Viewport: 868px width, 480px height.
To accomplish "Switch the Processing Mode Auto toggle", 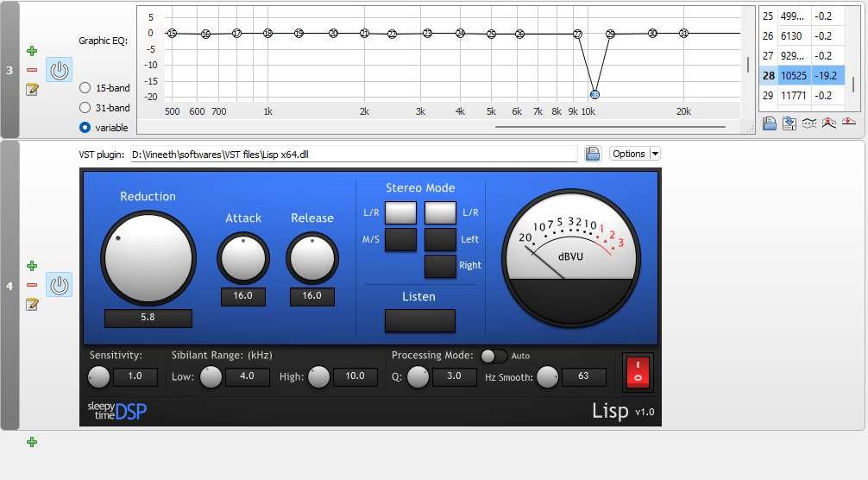I will point(494,356).
